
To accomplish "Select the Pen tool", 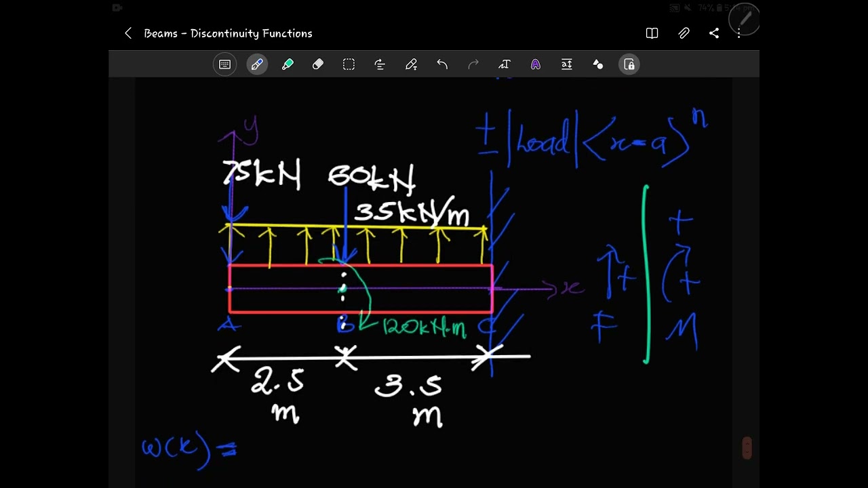I will tap(257, 64).
